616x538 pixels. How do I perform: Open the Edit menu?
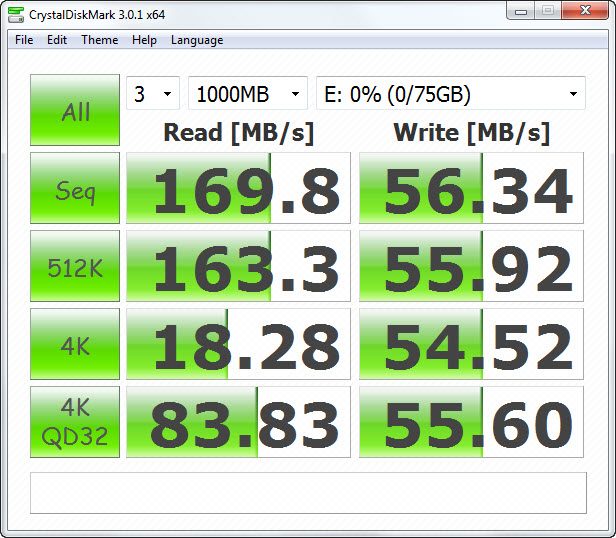(57, 40)
